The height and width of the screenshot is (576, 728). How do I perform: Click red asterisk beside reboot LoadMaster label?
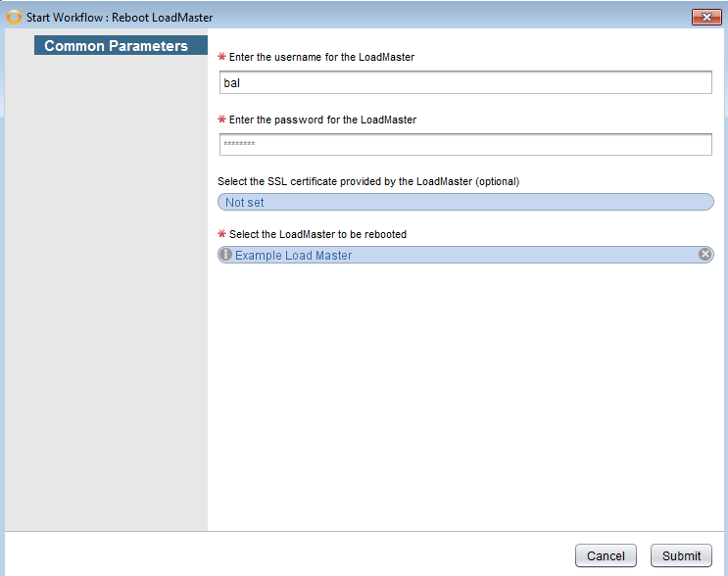pos(222,233)
